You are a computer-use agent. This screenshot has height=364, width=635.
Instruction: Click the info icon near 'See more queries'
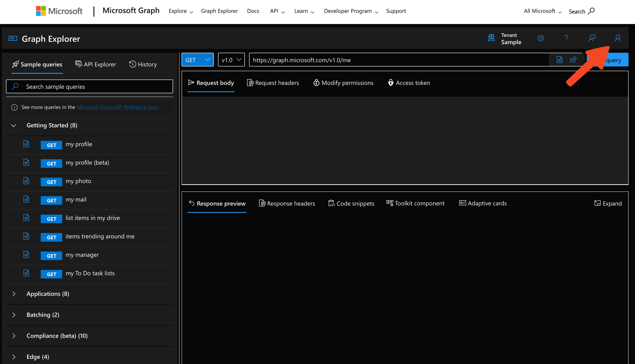(x=14, y=107)
